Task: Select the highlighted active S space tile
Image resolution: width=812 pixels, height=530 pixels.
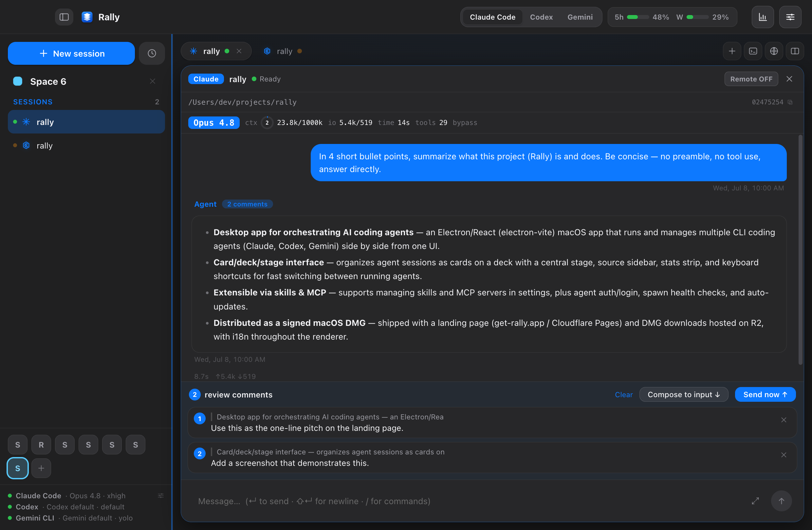Action: 18,468
